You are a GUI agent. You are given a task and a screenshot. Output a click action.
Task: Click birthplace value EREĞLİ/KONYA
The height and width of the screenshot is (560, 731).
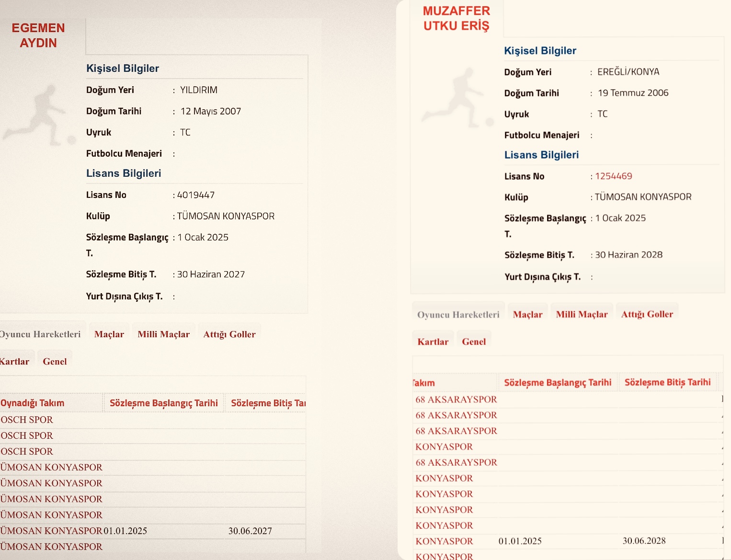pos(628,72)
